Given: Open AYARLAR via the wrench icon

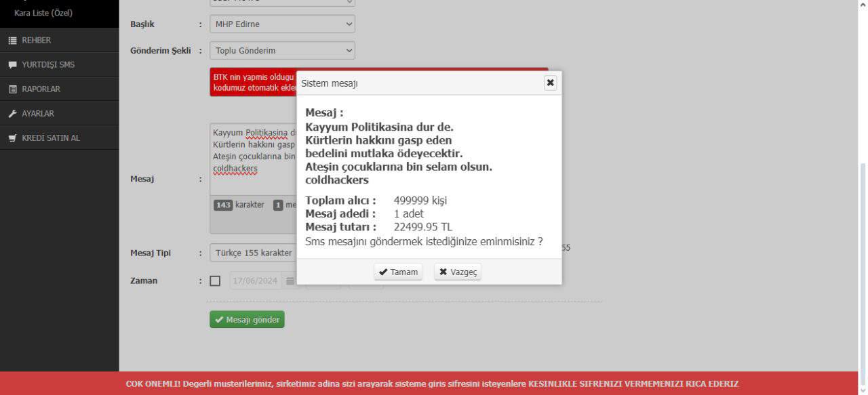Looking at the screenshot, I should point(12,114).
